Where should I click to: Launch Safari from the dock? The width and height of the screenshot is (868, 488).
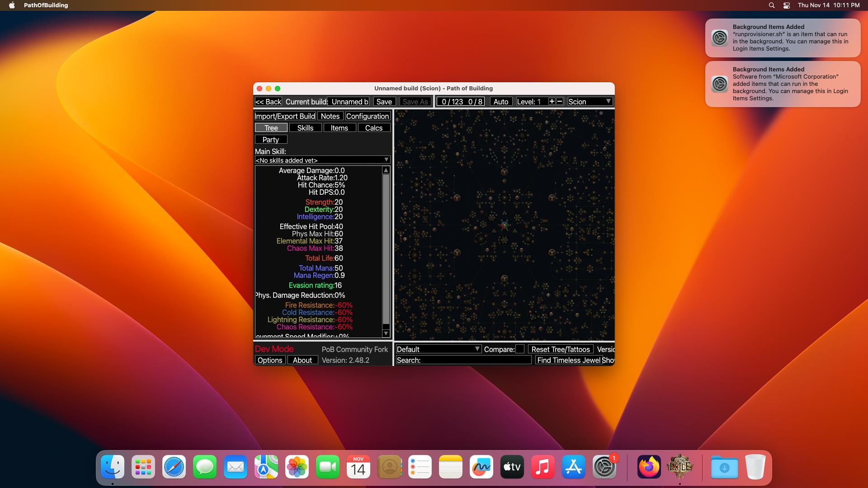[174, 467]
